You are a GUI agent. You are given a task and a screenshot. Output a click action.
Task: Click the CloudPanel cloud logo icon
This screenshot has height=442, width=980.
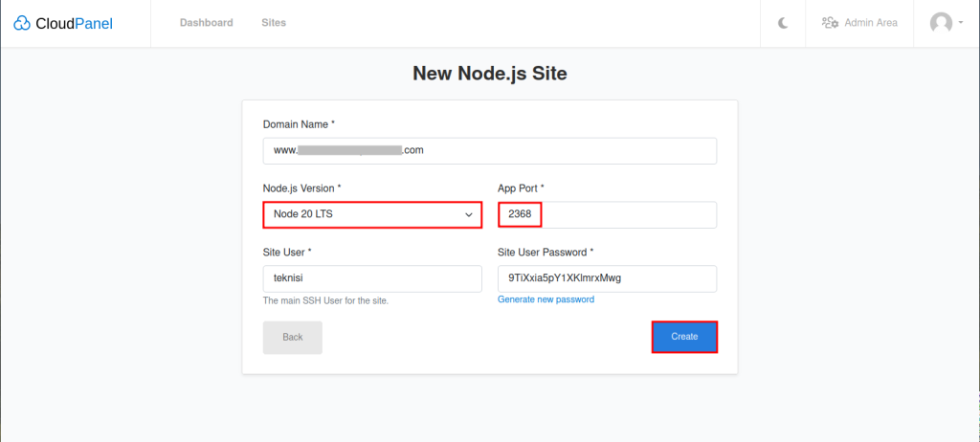coord(22,24)
